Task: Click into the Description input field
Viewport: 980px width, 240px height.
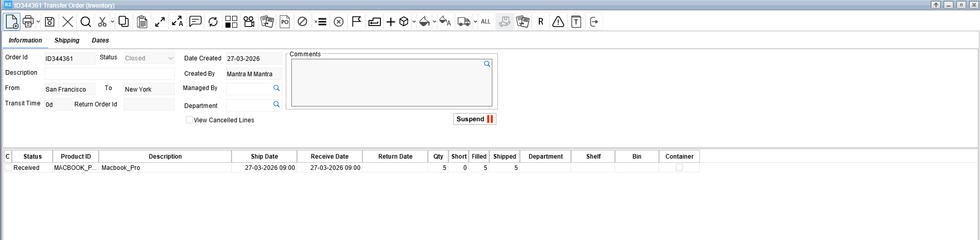Action: tap(109, 73)
